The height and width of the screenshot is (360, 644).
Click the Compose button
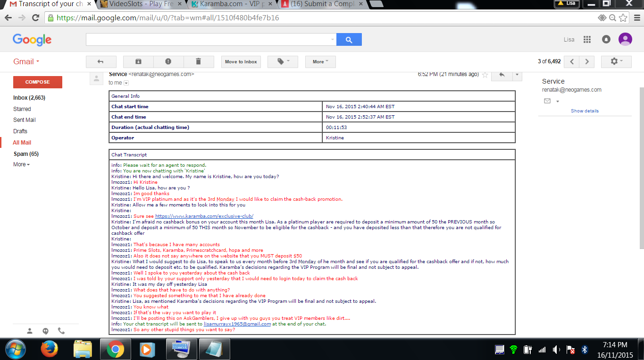pyautogui.click(x=38, y=82)
